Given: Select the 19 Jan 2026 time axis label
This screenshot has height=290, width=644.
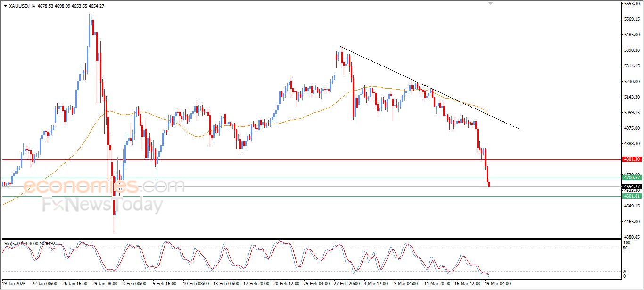Looking at the screenshot, I should pyautogui.click(x=14, y=284).
